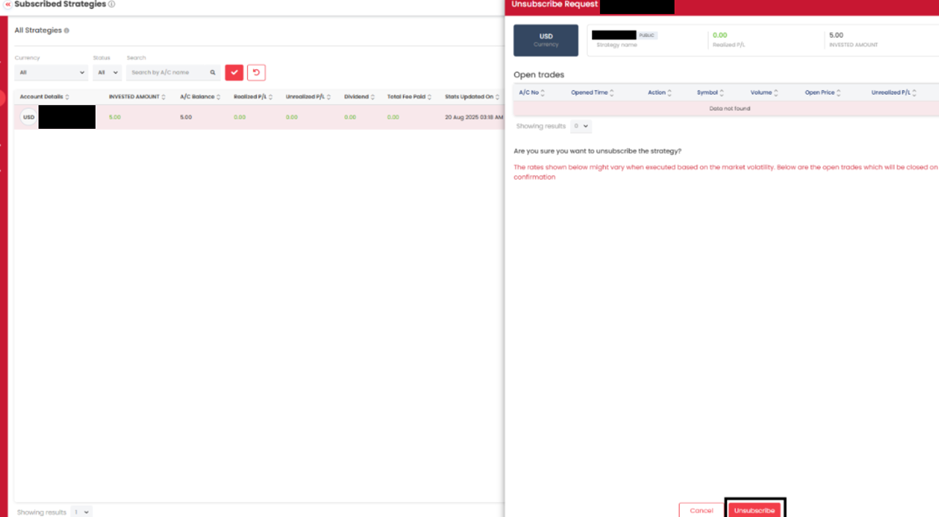Click the USD Currency tile in the panel
The image size is (939, 517).
tap(546, 40)
